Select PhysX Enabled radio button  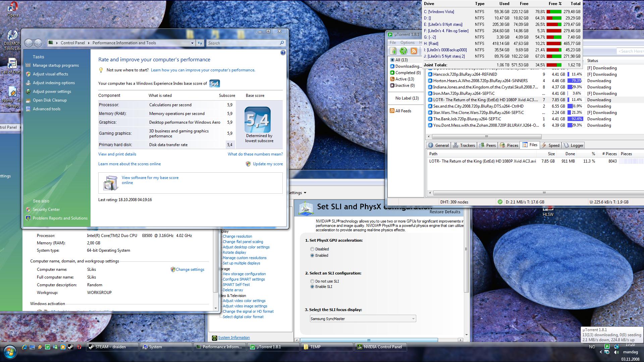click(x=312, y=255)
